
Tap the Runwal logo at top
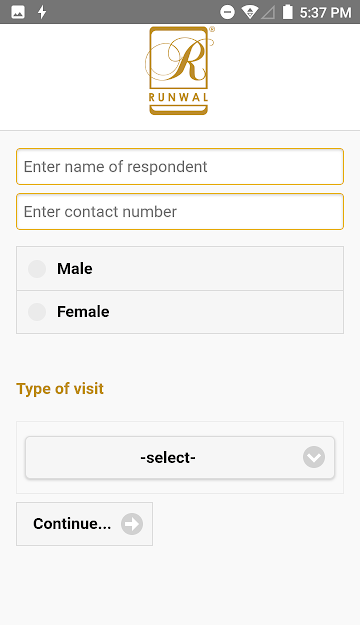[179, 71]
